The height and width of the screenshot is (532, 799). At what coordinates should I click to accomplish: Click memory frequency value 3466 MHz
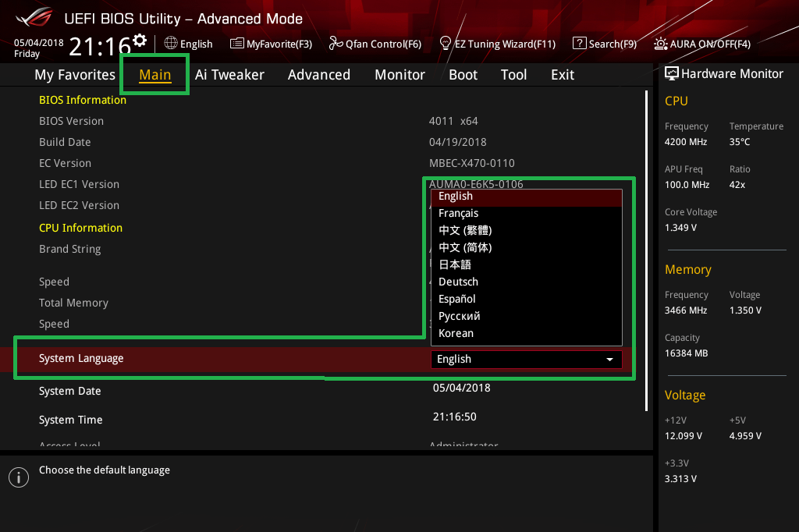coord(686,310)
